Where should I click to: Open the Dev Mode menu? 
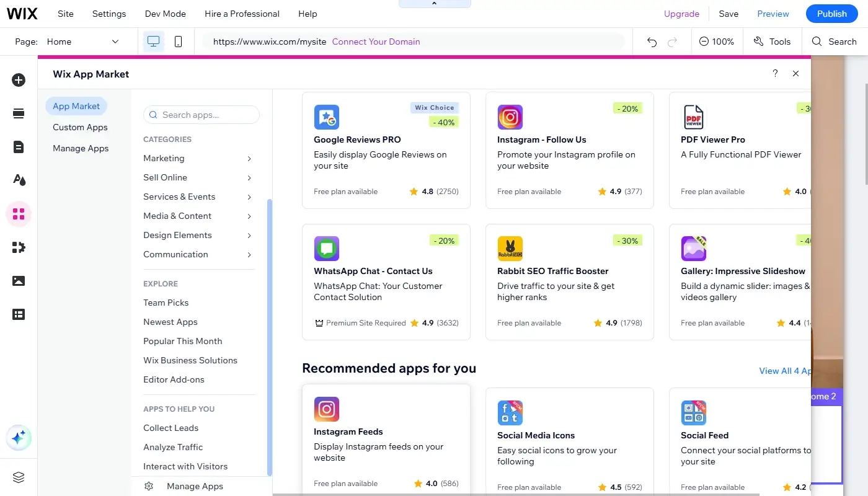tap(165, 13)
